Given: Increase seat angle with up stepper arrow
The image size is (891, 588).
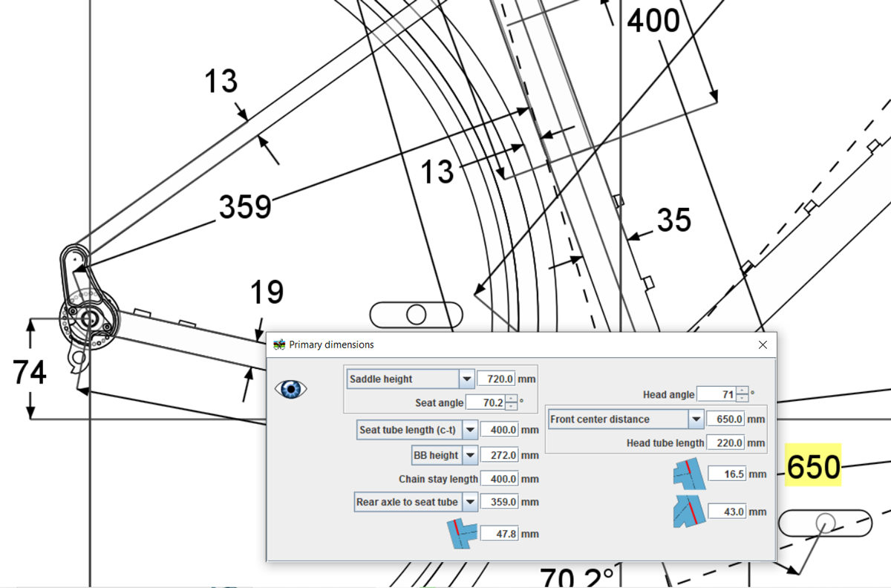Looking at the screenshot, I should point(511,399).
